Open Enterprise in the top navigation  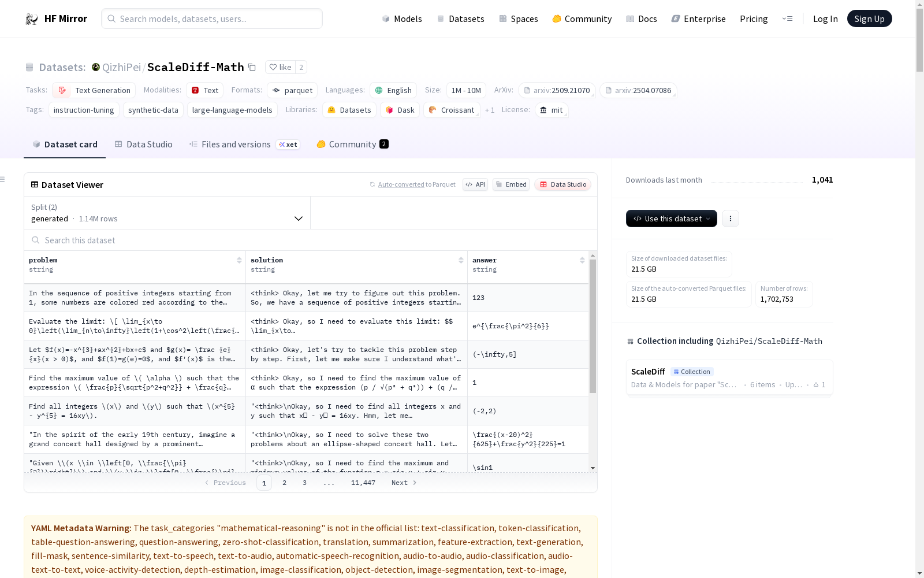pyautogui.click(x=698, y=18)
